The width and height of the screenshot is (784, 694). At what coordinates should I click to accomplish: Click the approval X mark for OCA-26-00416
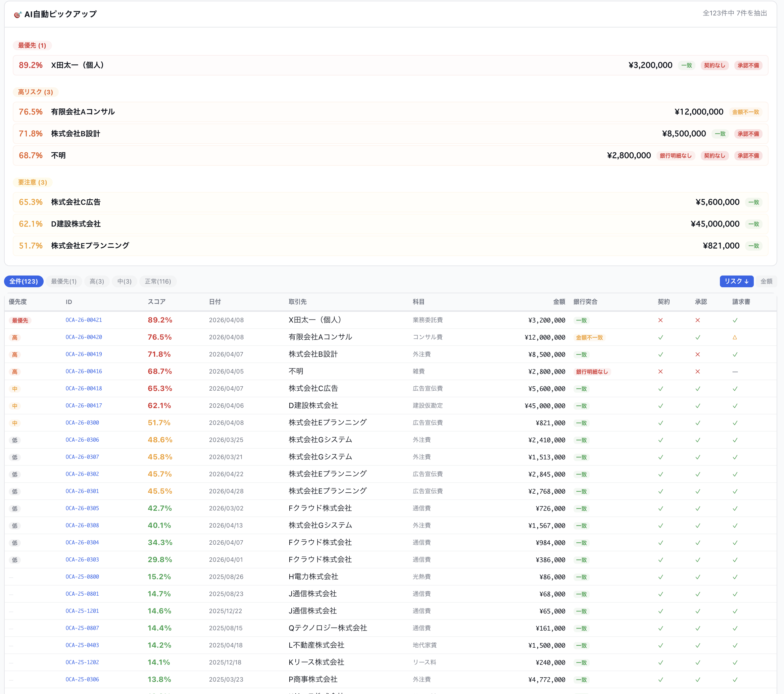tap(698, 371)
